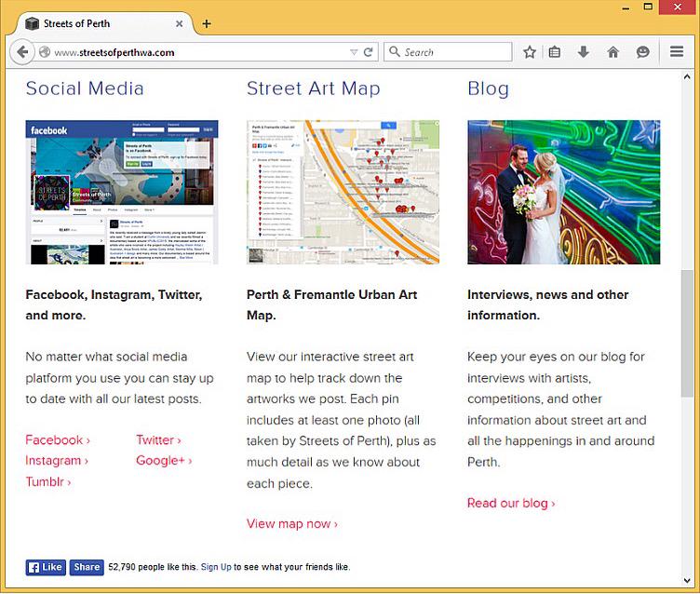Open the Instagram link
This screenshot has height=594, width=700.
[x=57, y=461]
